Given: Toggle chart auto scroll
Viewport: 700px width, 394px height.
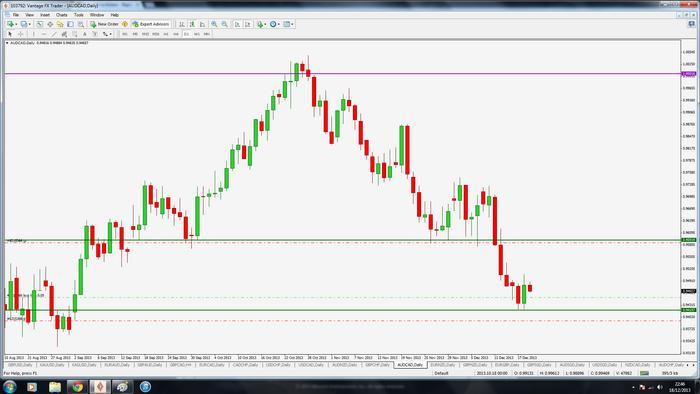Looking at the screenshot, I should (x=237, y=24).
